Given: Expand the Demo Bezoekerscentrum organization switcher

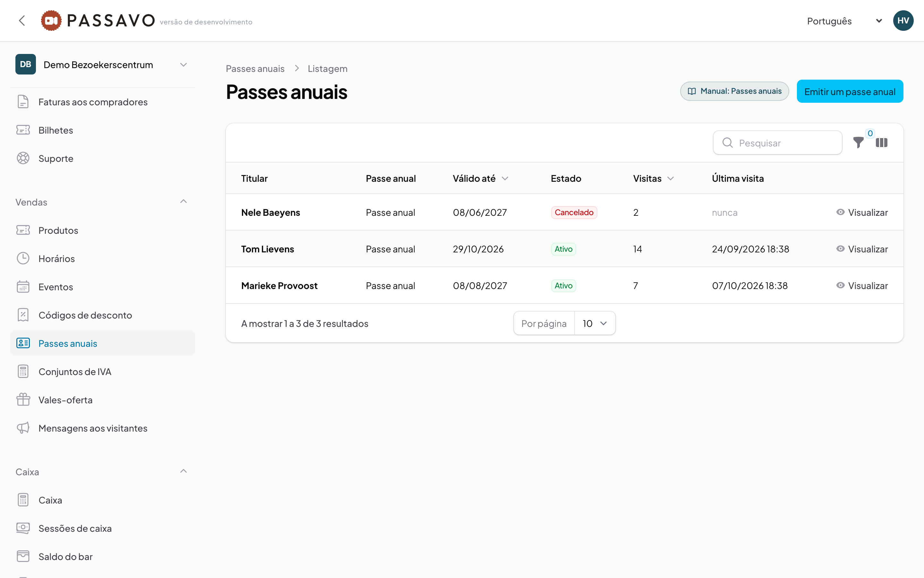Looking at the screenshot, I should pyautogui.click(x=103, y=65).
